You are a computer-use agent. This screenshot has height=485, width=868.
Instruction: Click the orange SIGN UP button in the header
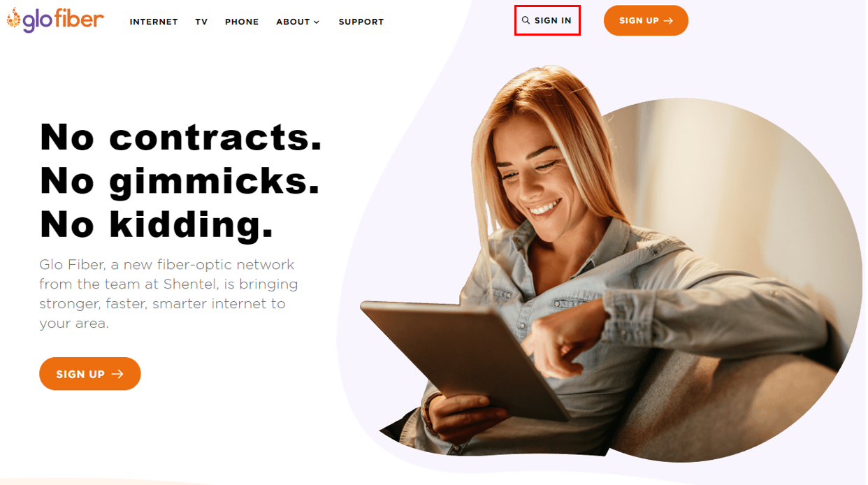(x=646, y=20)
